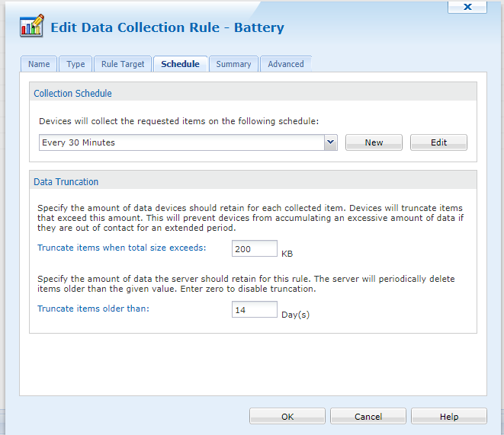The height and width of the screenshot is (435, 504).
Task: Click the Data Truncation section header
Action: click(x=66, y=182)
